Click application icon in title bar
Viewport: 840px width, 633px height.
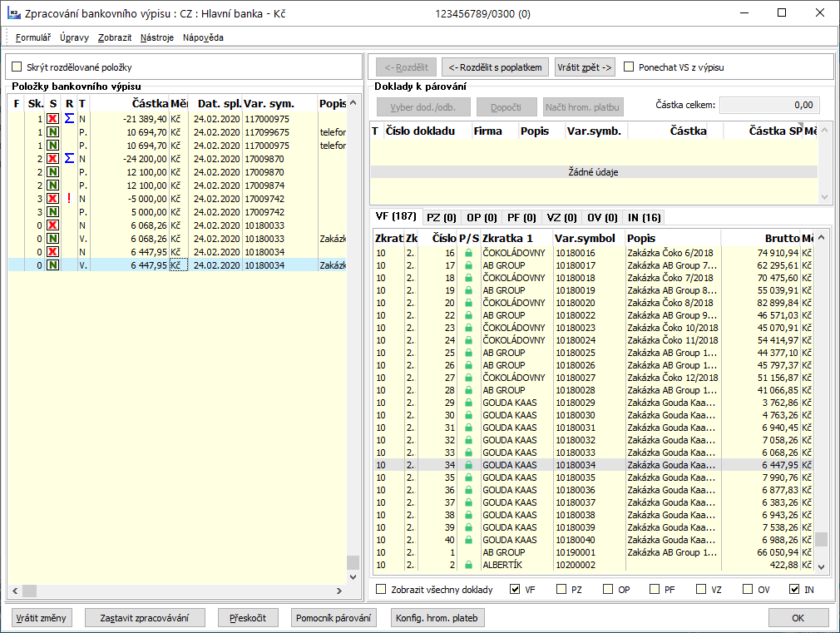(14, 13)
